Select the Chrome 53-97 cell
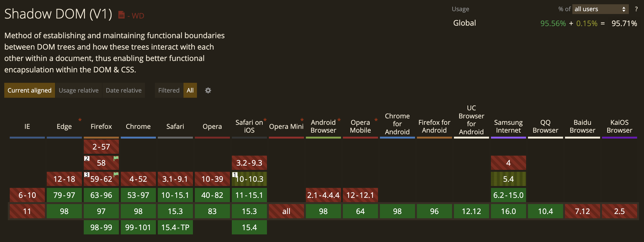 coord(138,195)
